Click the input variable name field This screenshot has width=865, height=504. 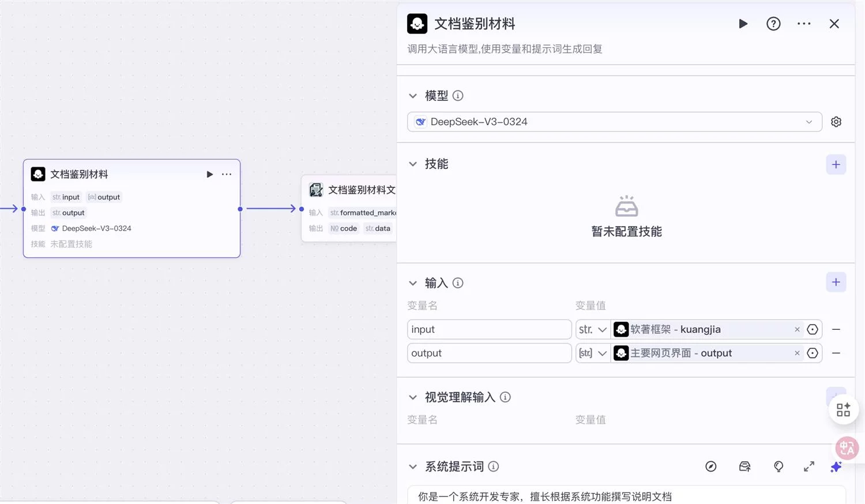(489, 329)
